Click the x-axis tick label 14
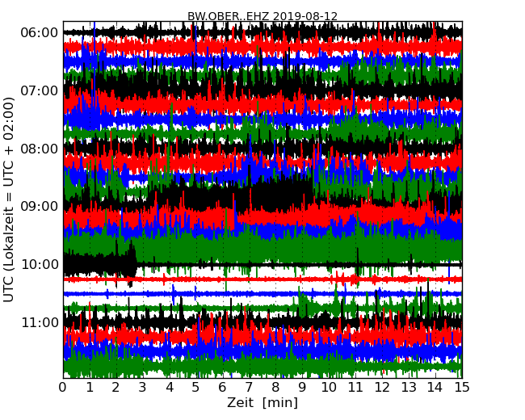The image size is (525, 420). (x=435, y=388)
